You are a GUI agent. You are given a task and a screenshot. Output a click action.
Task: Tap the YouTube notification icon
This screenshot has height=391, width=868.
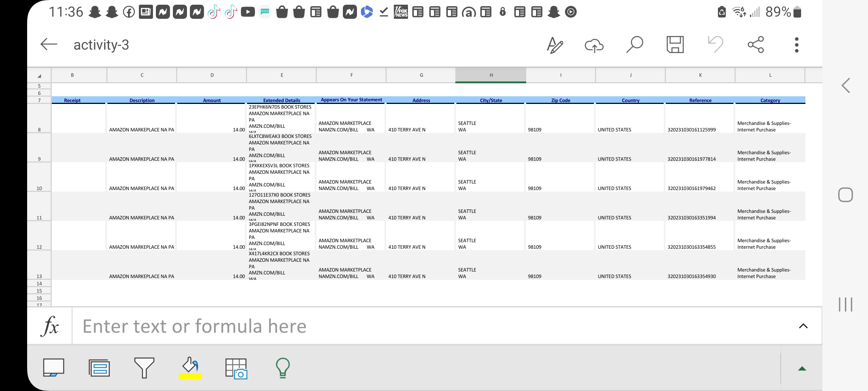click(248, 12)
